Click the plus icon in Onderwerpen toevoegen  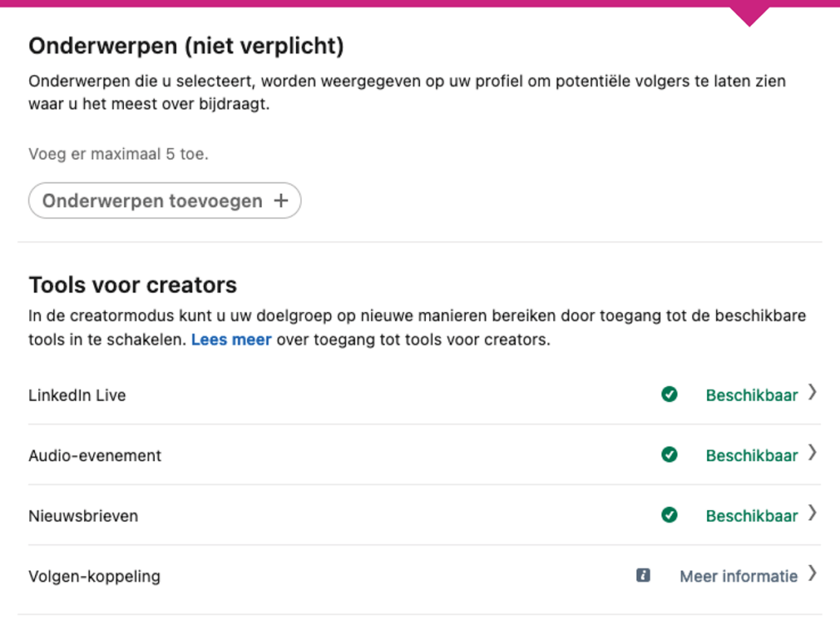(x=281, y=200)
